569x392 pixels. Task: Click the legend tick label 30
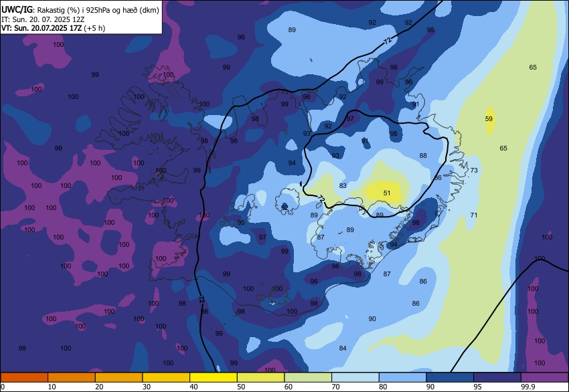(x=146, y=387)
